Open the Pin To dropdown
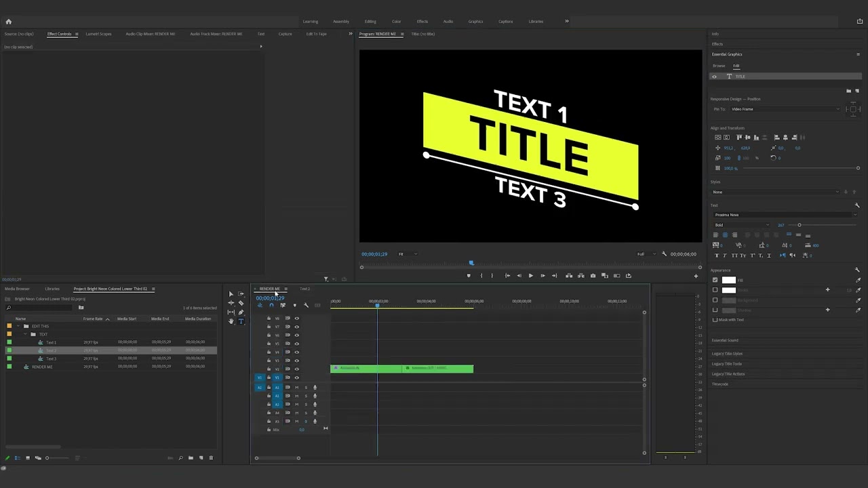 (785, 109)
